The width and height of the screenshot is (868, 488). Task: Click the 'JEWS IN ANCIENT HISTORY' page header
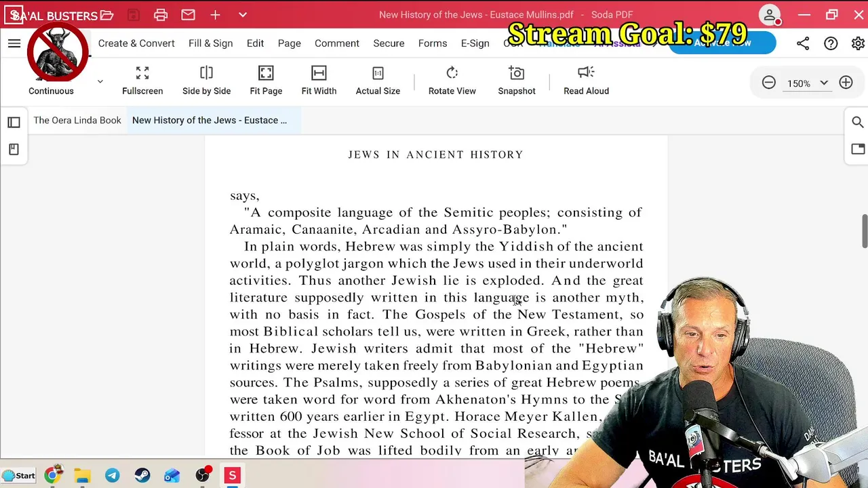[435, 155]
